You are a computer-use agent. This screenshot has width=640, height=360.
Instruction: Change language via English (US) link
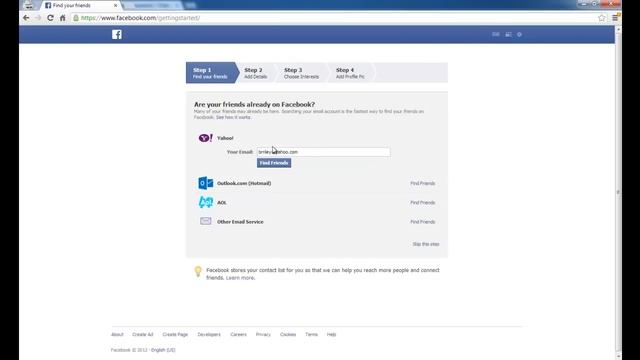[163, 350]
